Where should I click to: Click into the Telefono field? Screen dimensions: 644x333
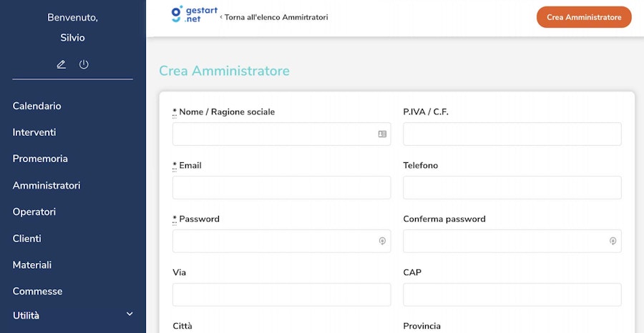512,187
